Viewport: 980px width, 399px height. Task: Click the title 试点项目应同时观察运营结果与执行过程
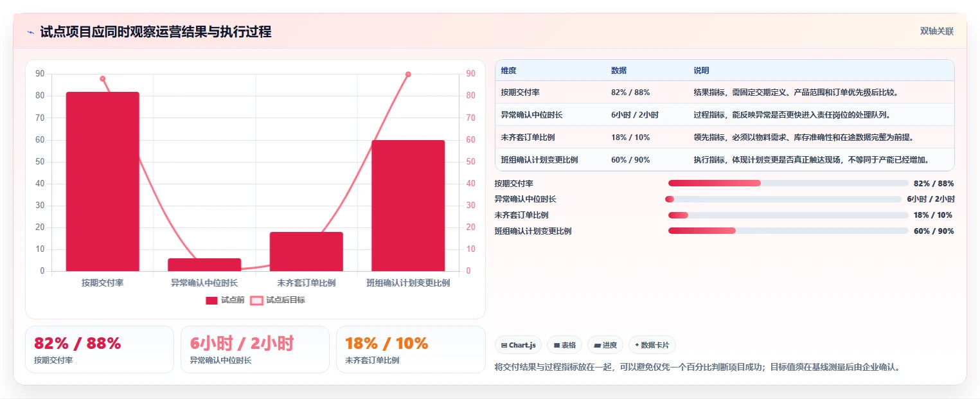click(156, 32)
